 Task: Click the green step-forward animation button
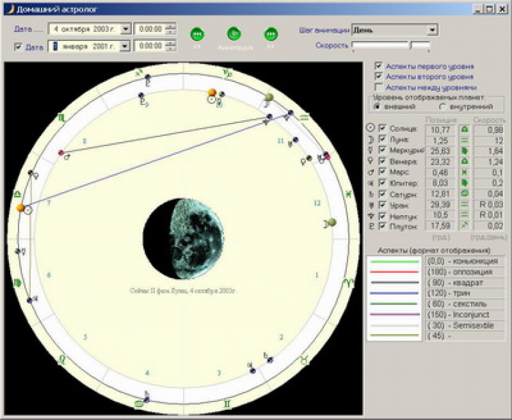coord(270,33)
